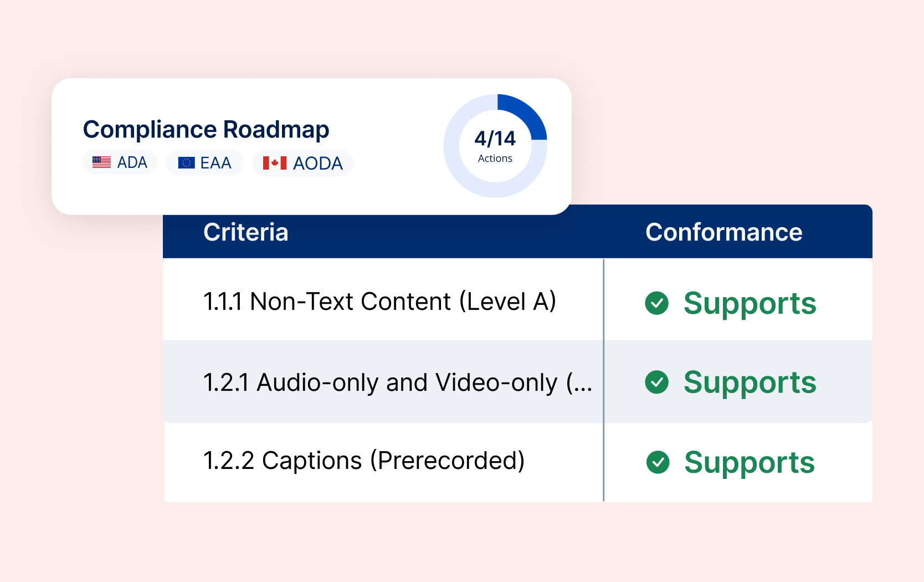924x582 pixels.
Task: Click the EU flag icon beside EAA
Action: pyautogui.click(x=186, y=163)
